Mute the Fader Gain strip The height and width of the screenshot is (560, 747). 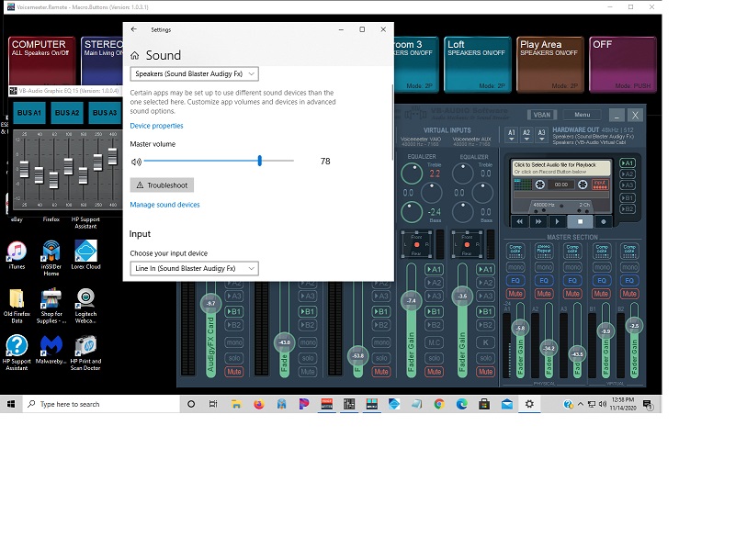click(x=436, y=372)
